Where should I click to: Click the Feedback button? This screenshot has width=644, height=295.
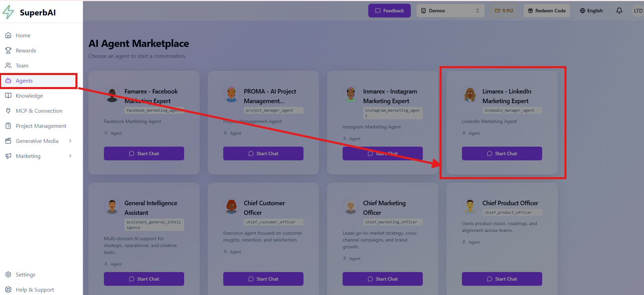(x=389, y=11)
